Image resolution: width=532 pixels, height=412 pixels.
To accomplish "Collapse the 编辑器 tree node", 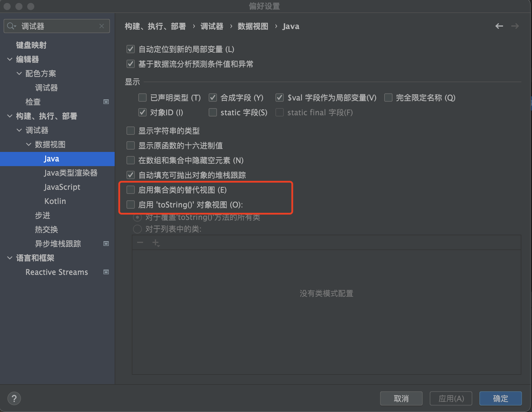I will pyautogui.click(x=10, y=59).
